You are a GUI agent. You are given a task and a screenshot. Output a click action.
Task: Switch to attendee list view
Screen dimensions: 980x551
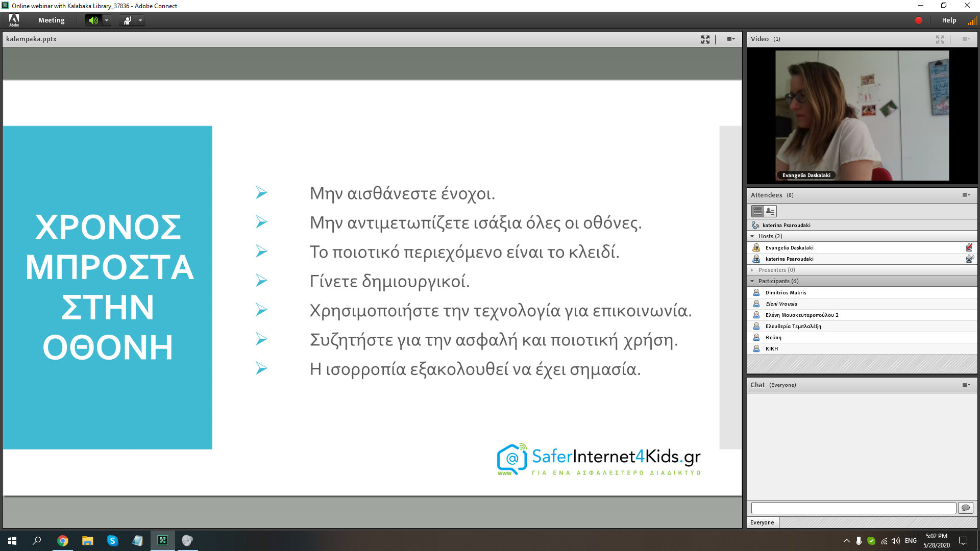757,211
